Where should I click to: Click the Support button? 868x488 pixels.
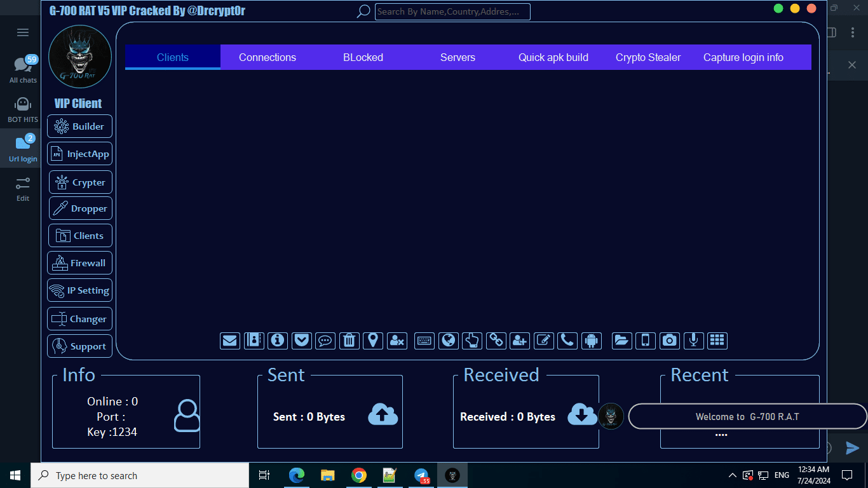click(79, 346)
